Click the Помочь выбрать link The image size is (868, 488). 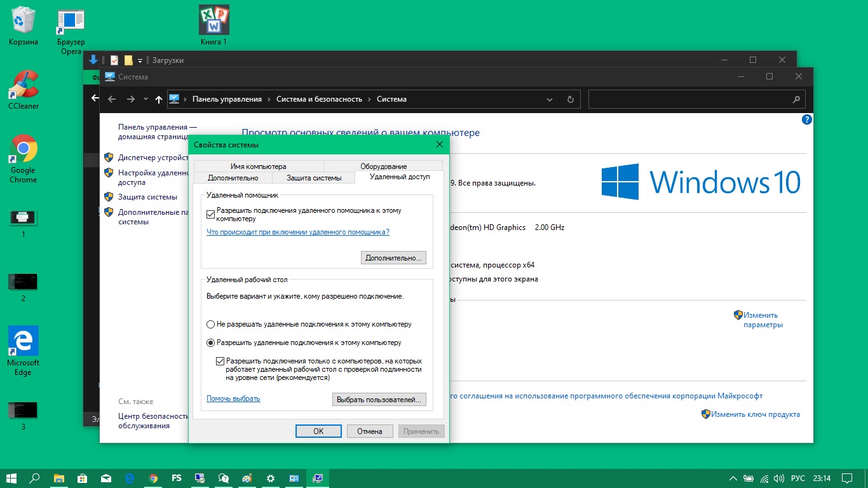click(x=233, y=398)
